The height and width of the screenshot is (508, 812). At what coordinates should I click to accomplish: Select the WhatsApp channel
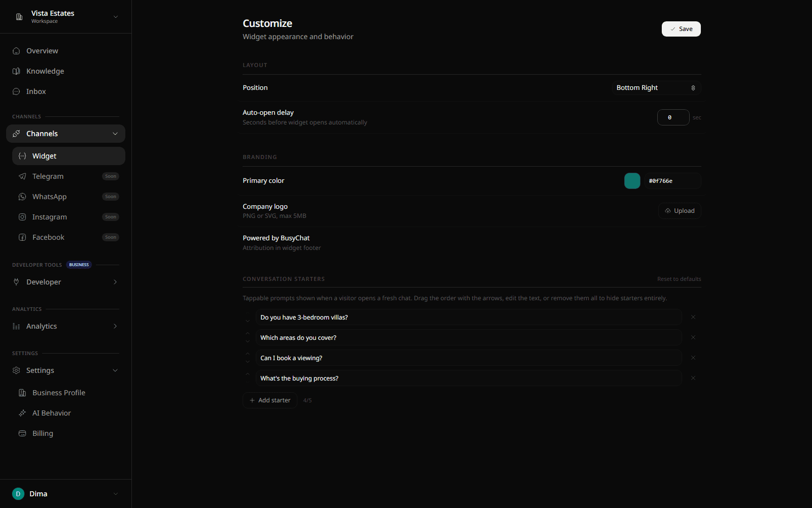coord(69,197)
